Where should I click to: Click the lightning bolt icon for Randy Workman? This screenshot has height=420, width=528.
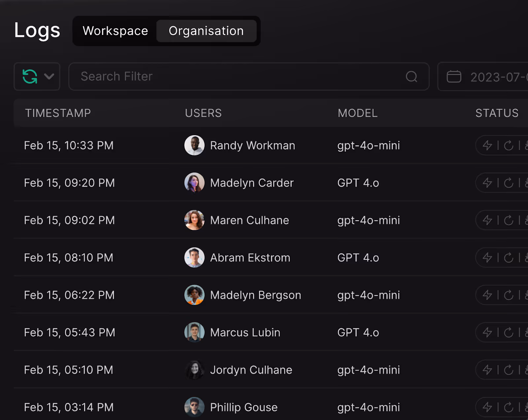point(487,145)
